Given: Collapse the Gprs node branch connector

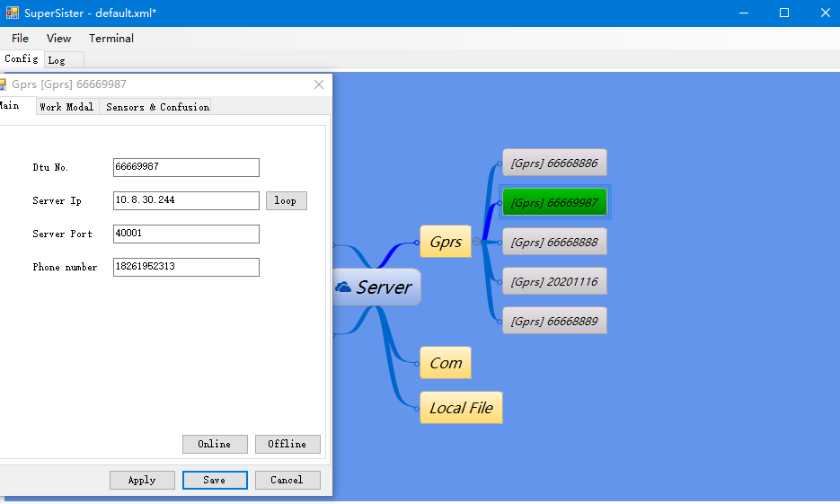Looking at the screenshot, I should pos(476,242).
